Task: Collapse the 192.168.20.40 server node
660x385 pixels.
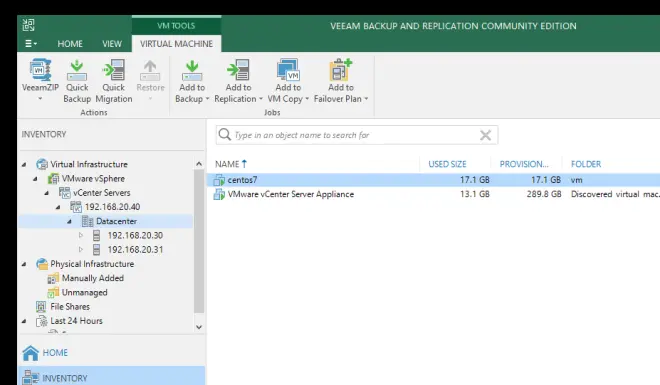Action: [x=58, y=207]
